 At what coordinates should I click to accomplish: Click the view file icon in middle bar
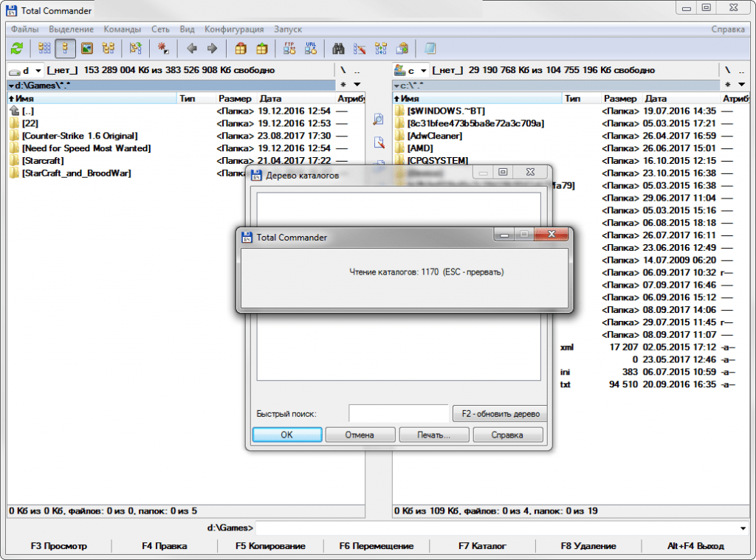point(379,119)
